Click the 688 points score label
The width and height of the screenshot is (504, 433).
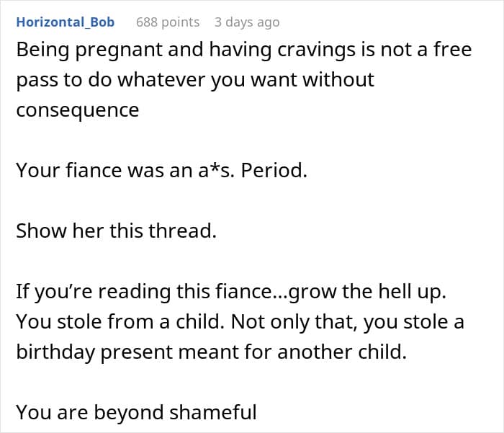tap(168, 22)
